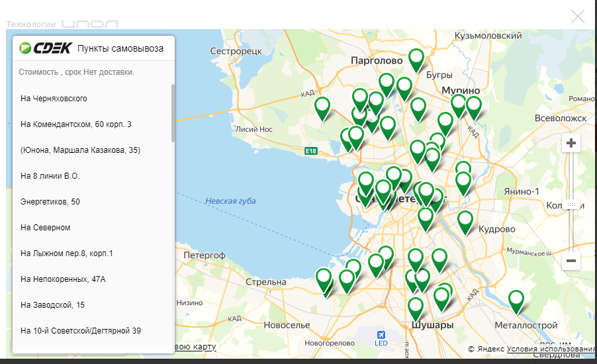Select the pickup marker near Кудрово

465,221
